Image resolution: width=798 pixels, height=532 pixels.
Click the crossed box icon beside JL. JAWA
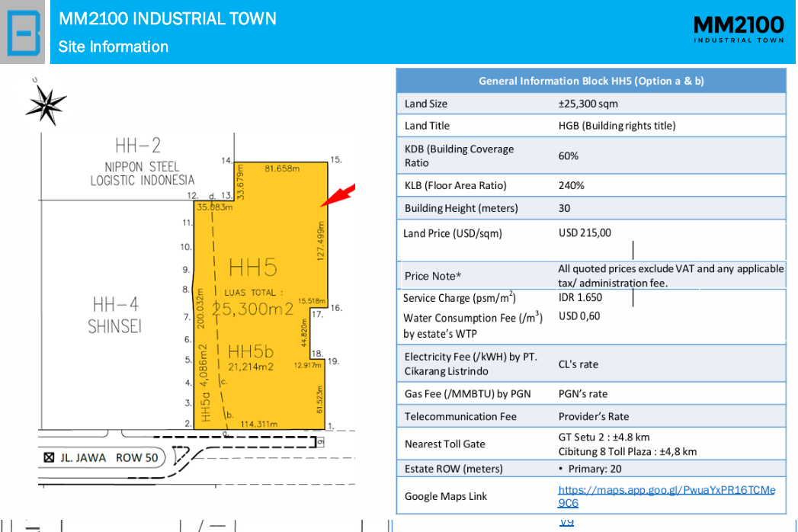49,457
